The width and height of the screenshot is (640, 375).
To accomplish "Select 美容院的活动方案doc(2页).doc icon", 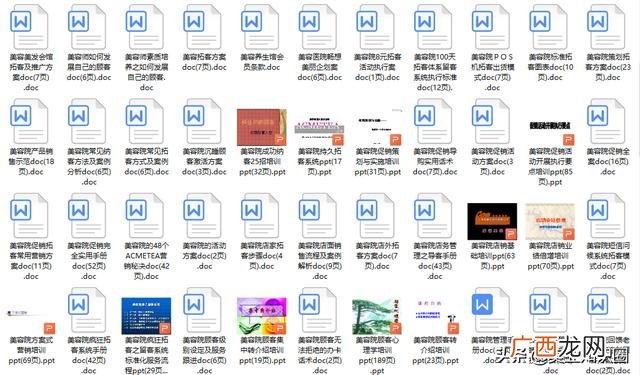I will (203, 216).
